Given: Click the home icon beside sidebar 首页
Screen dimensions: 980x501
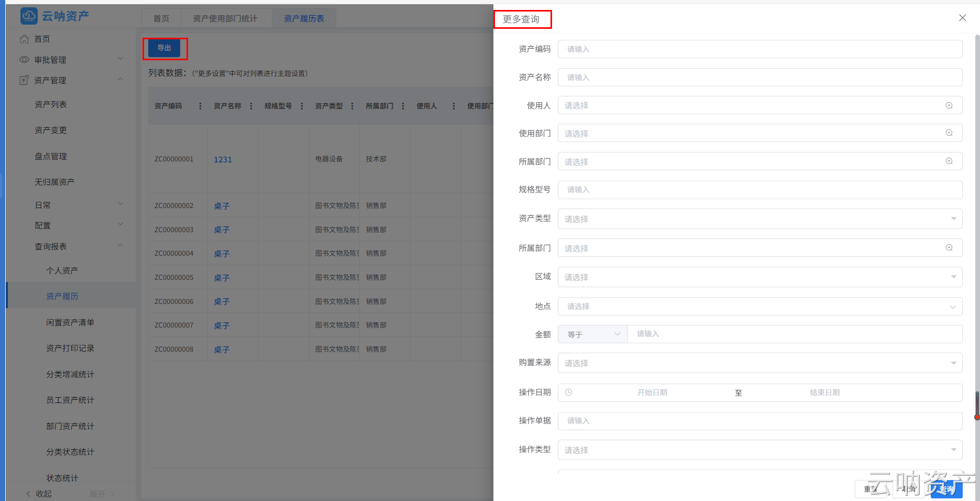Looking at the screenshot, I should 24,39.
